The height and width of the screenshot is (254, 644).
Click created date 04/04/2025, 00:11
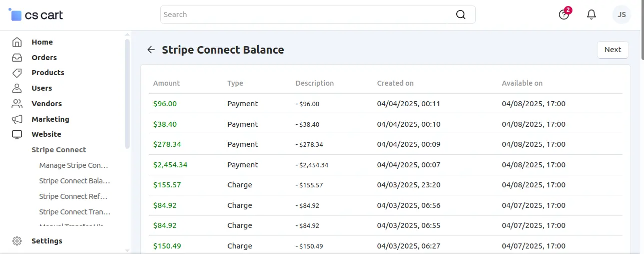click(409, 104)
